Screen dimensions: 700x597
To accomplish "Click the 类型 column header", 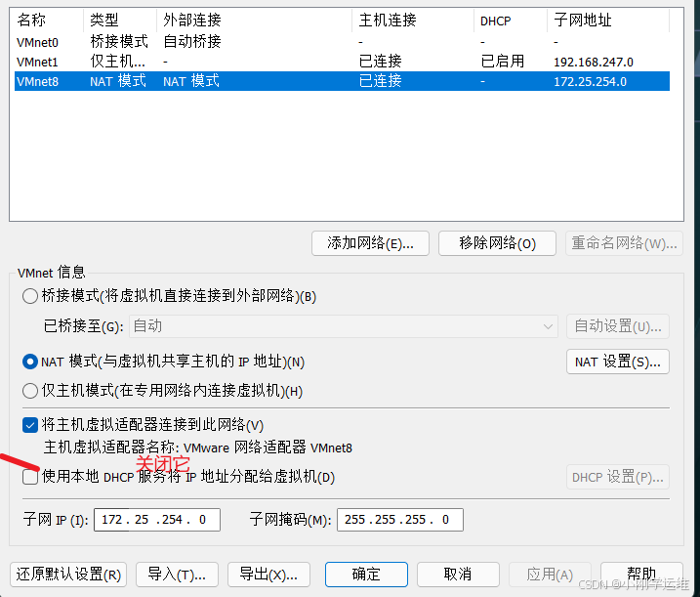I will (x=104, y=21).
